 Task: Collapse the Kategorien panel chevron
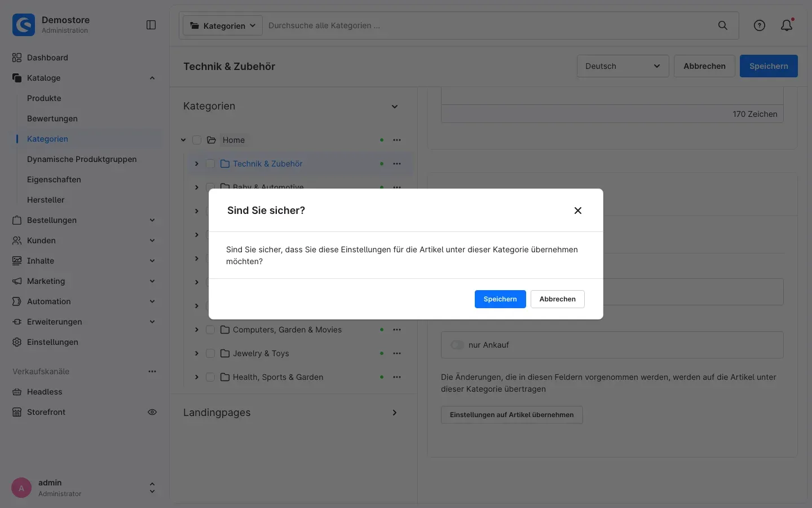395,107
